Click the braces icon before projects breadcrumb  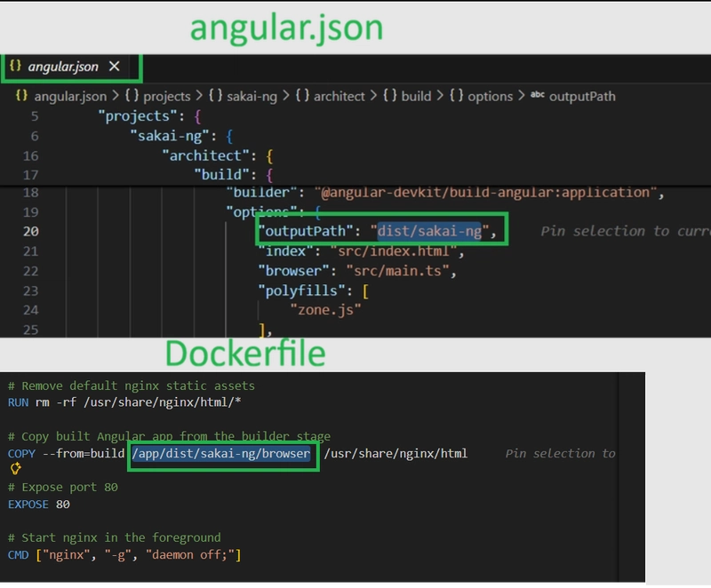[132, 96]
